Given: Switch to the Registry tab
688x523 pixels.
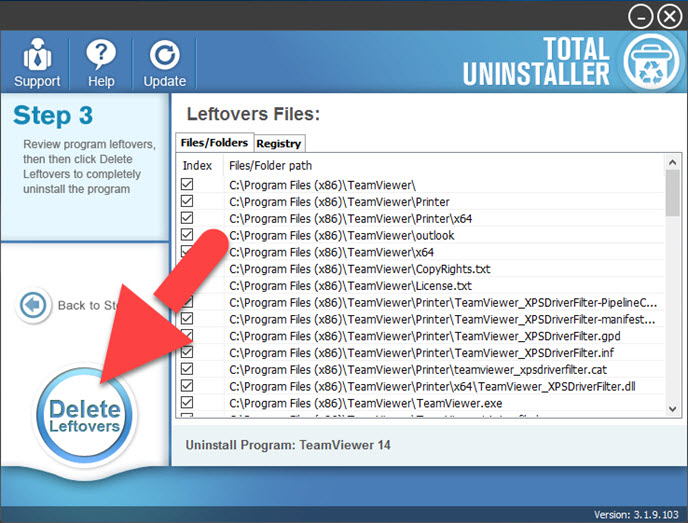Looking at the screenshot, I should (x=279, y=143).
